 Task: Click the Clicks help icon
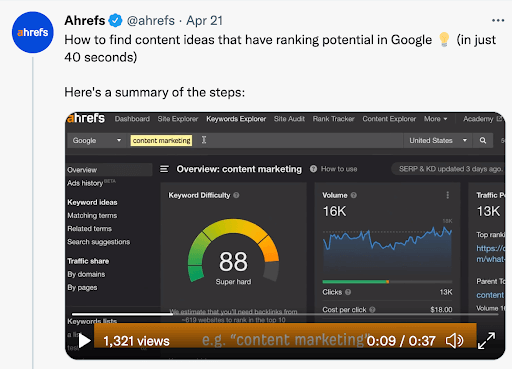[x=348, y=292]
